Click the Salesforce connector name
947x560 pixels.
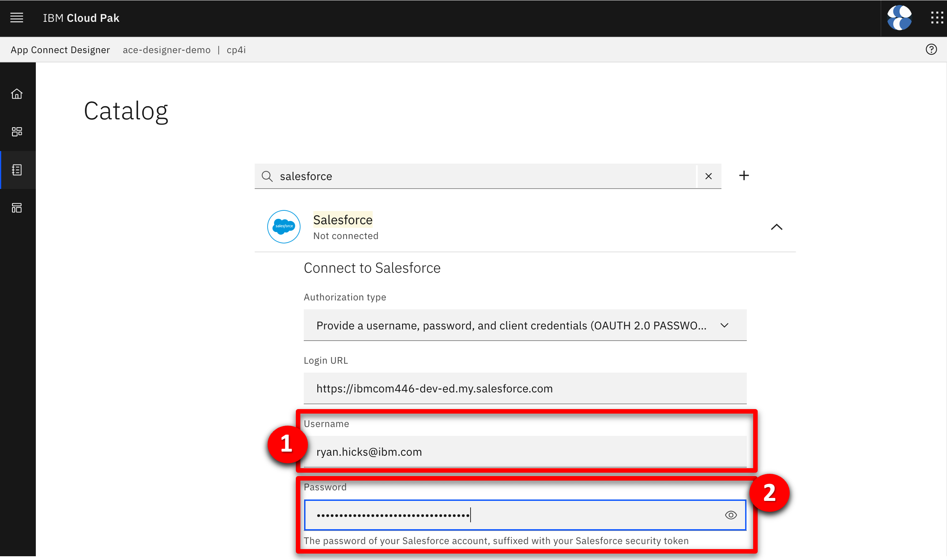(343, 220)
